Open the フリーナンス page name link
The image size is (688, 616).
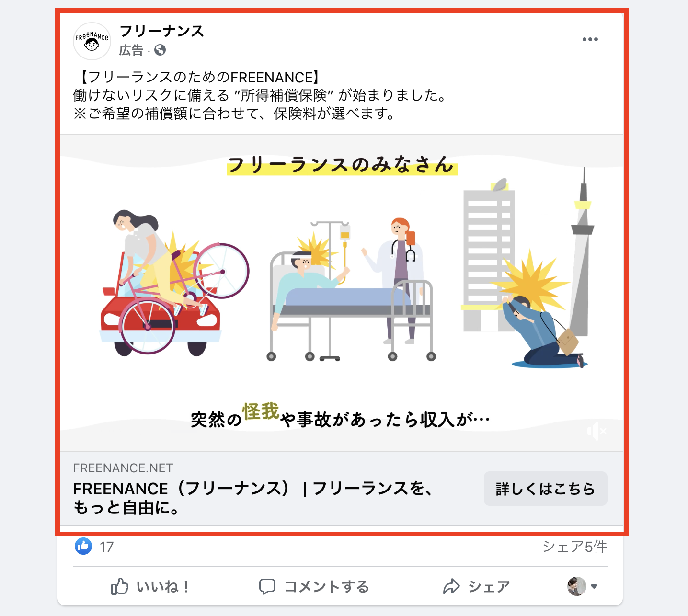162,31
